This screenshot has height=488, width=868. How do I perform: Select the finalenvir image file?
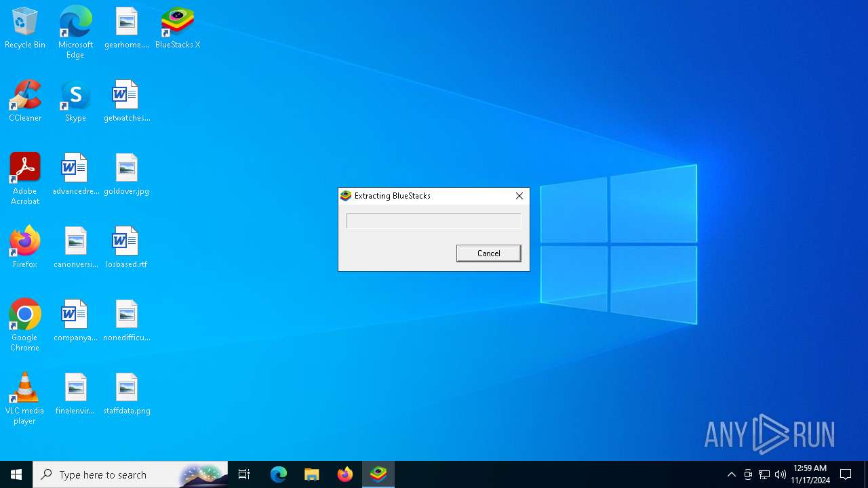coord(75,394)
